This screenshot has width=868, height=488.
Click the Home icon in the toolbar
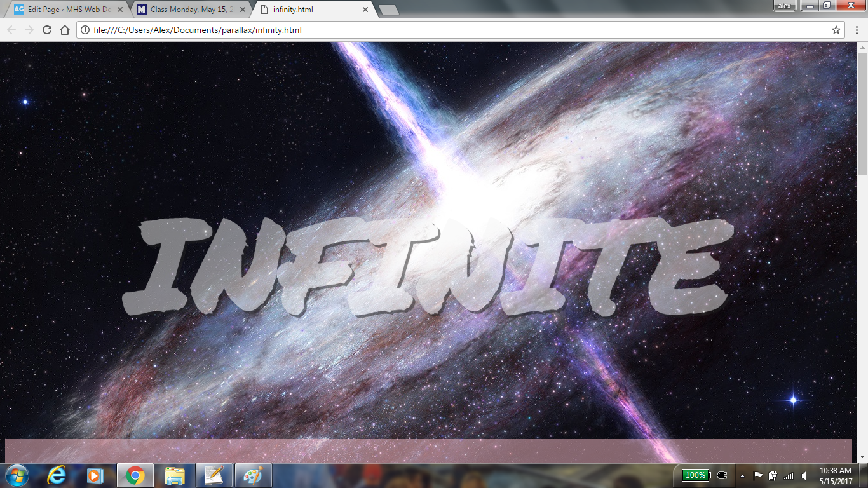pyautogui.click(x=64, y=30)
